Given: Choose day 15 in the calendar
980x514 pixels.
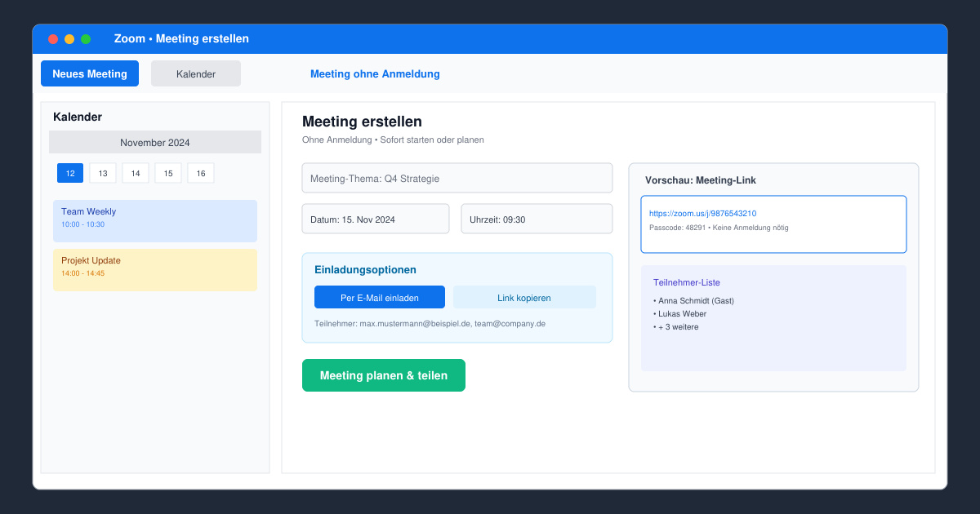Looking at the screenshot, I should coord(168,173).
